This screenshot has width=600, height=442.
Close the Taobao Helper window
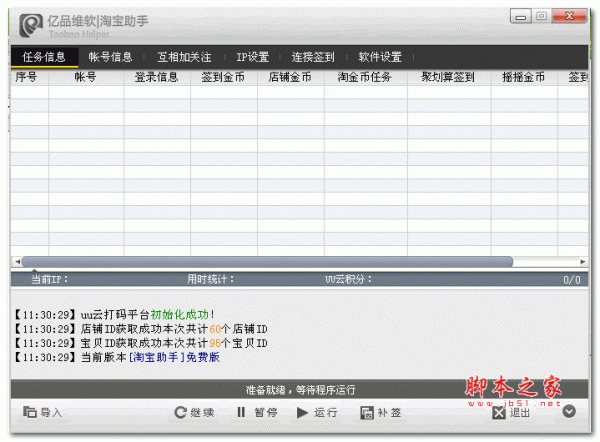(569, 16)
